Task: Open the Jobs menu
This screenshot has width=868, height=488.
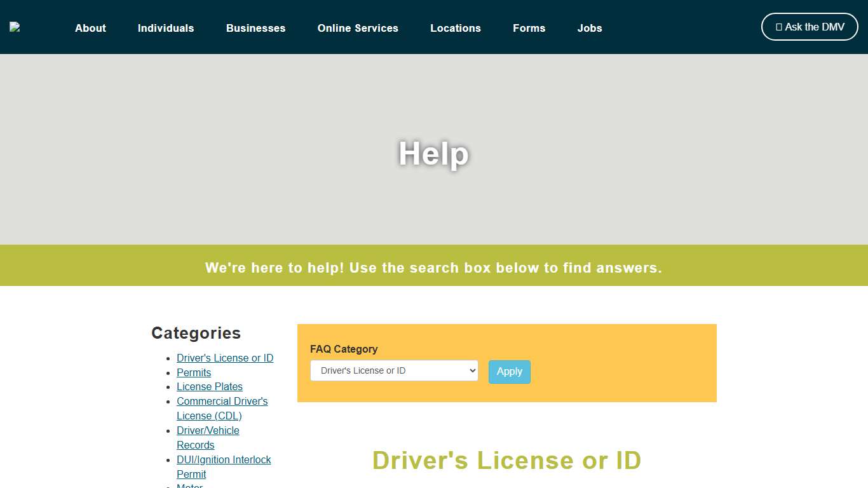Action: click(589, 28)
